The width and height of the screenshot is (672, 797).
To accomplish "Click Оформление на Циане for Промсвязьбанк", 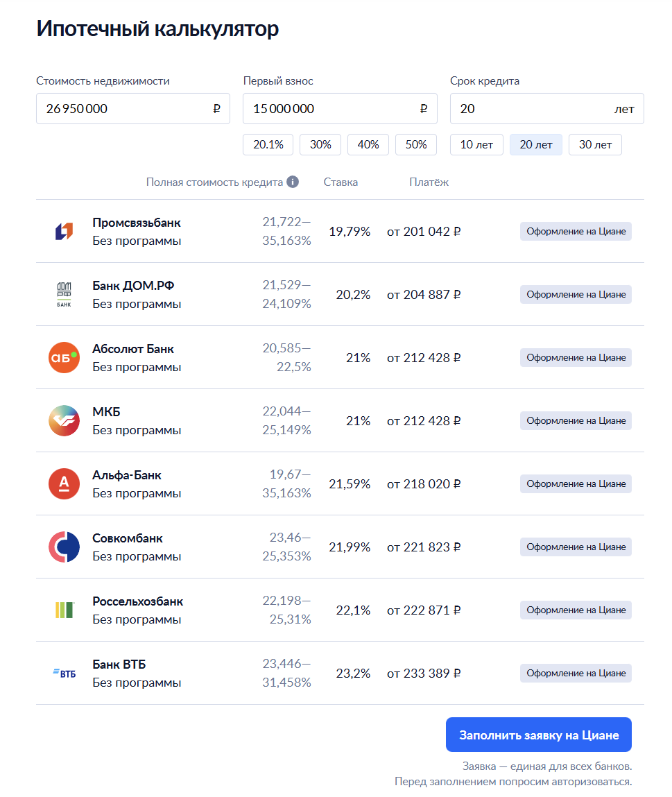I will click(x=576, y=232).
